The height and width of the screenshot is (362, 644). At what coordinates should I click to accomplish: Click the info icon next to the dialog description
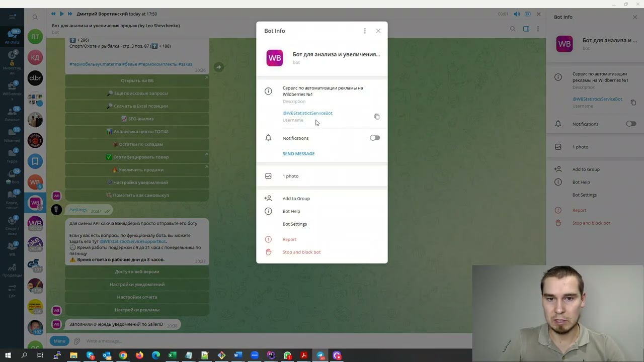coord(268,91)
